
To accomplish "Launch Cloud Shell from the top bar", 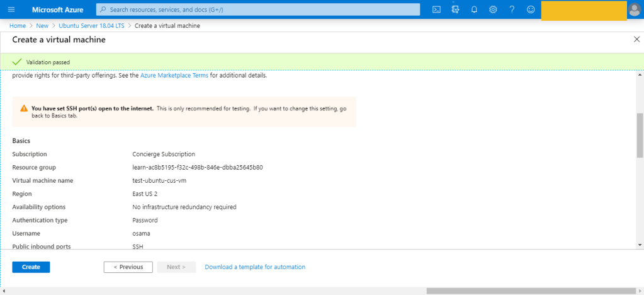I will [436, 9].
